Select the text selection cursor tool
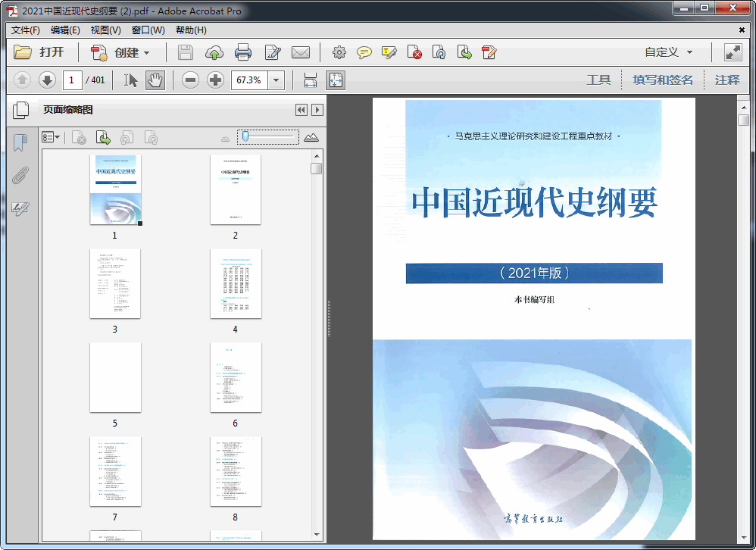The image size is (756, 550). 130,80
